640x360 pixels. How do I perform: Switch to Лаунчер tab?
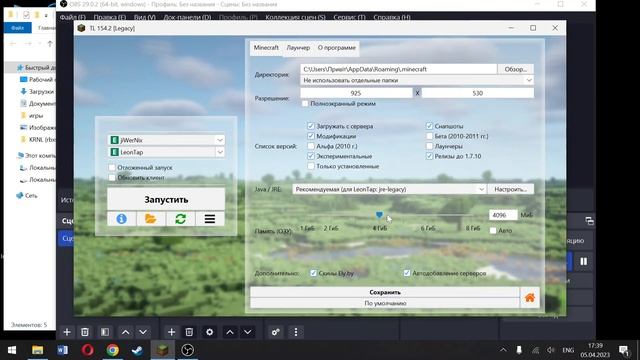click(298, 48)
